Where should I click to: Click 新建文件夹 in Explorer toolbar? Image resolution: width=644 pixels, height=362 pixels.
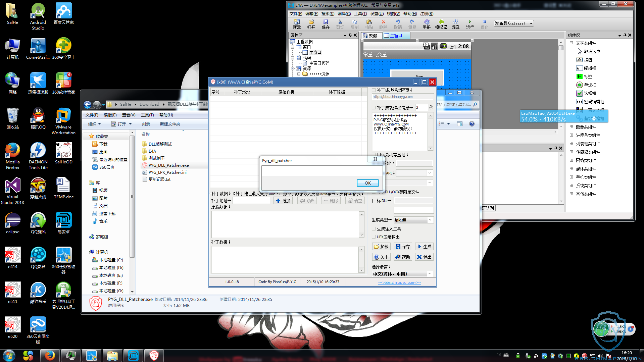tap(170, 124)
